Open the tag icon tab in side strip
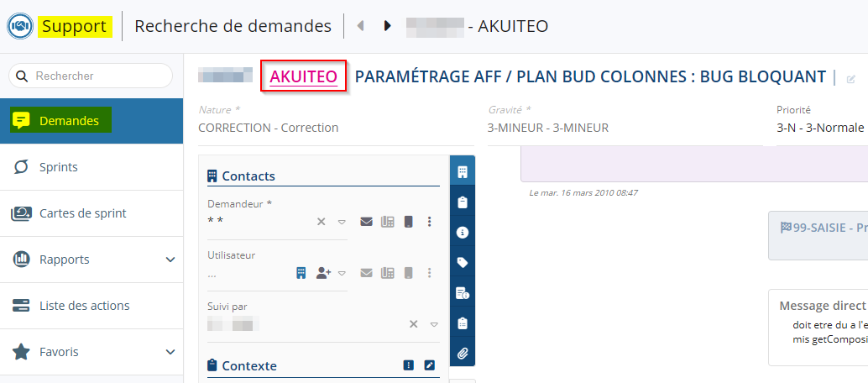 [462, 262]
